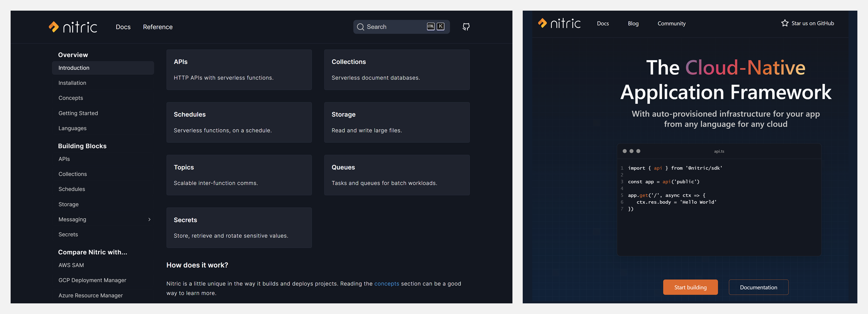
Task: Open the Queues card
Action: tap(397, 175)
